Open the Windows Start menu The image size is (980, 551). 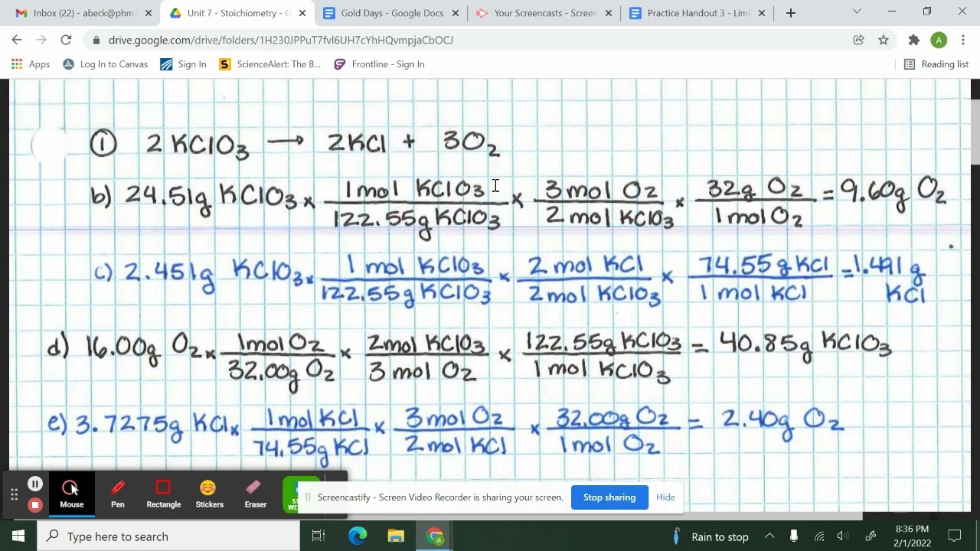(18, 536)
